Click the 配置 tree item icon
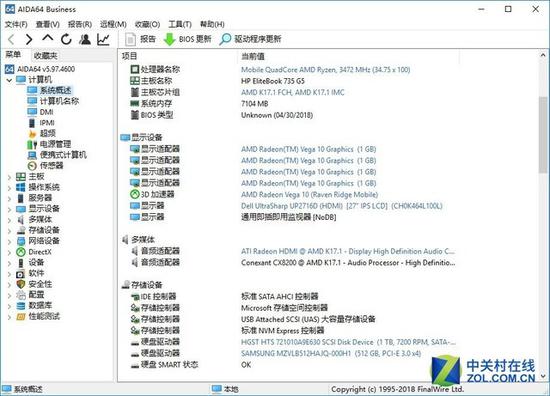This screenshot has width=550, height=396. tap(21, 295)
